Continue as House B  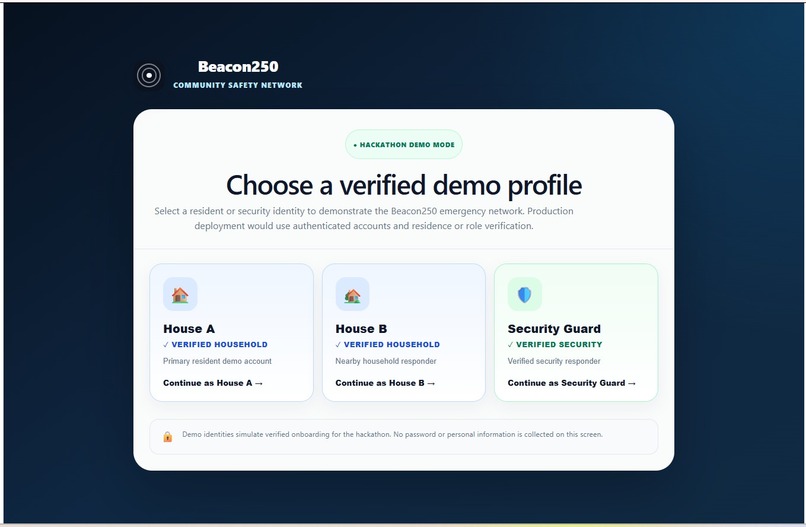point(385,383)
